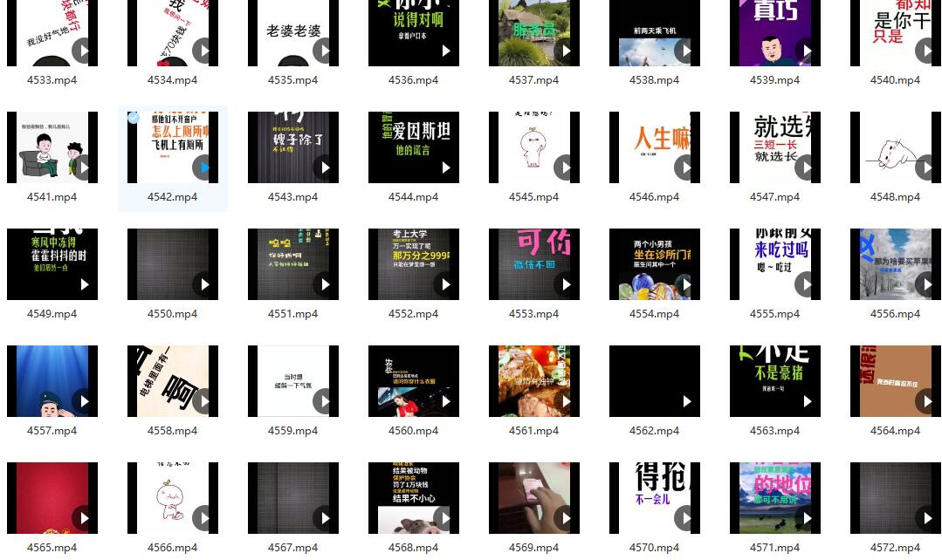This screenshot has height=560, width=942.
Task: Click the 4537.mp4 garden house thumbnail
Action: click(533, 32)
